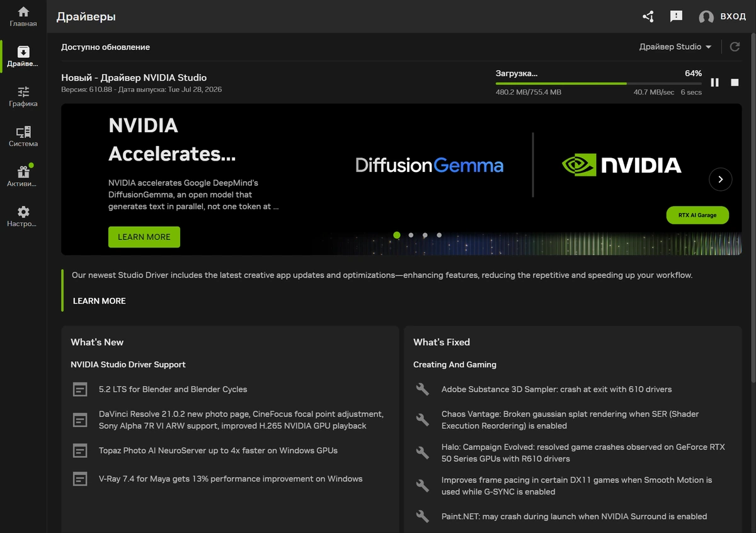Click the wrench icon beside Paint.NET fix
756x533 pixels.
point(423,517)
